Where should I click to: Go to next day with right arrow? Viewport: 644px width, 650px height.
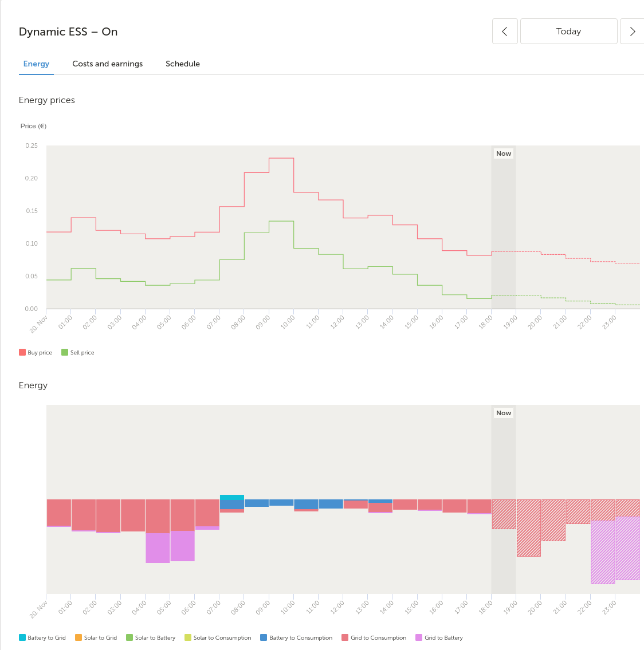(x=632, y=31)
